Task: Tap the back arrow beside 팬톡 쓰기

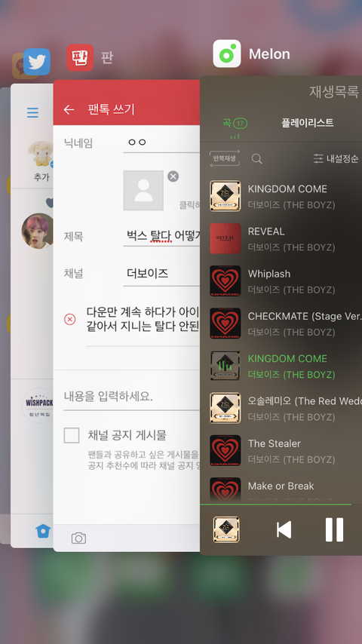Action: (69, 109)
